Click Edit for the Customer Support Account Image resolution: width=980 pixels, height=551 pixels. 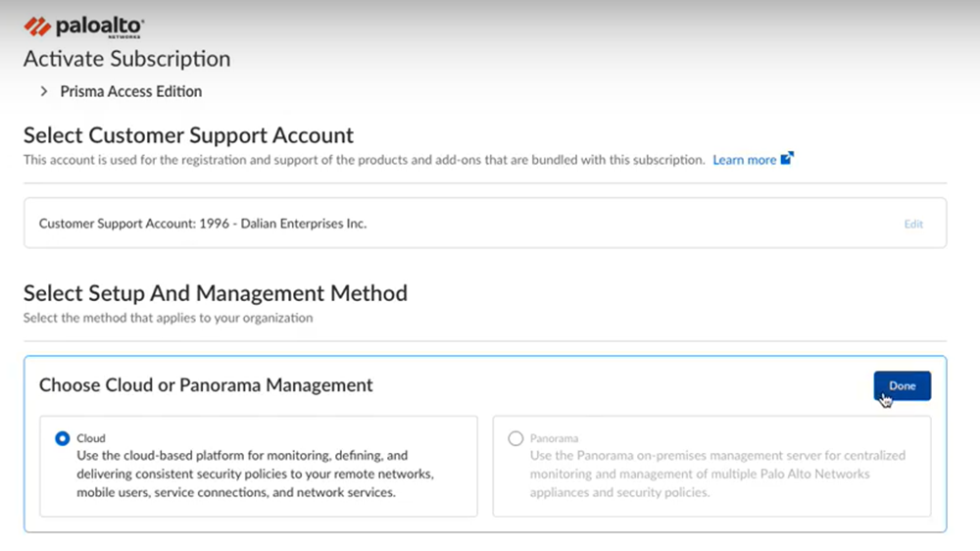(x=913, y=224)
